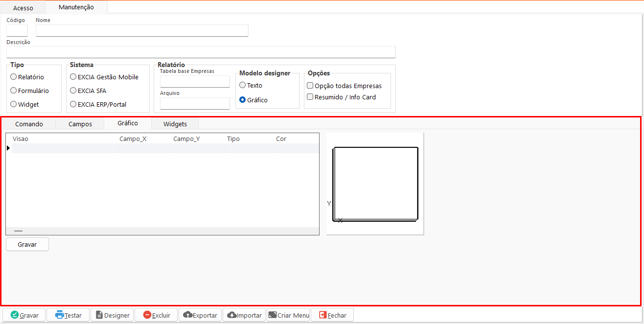Switch to the Acesso tab
Screen dimensions: 644x324
coord(23,8)
